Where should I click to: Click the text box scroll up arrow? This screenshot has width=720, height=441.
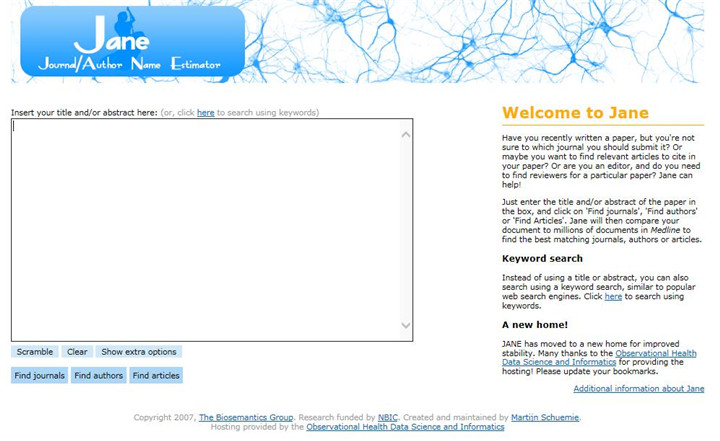pos(406,134)
